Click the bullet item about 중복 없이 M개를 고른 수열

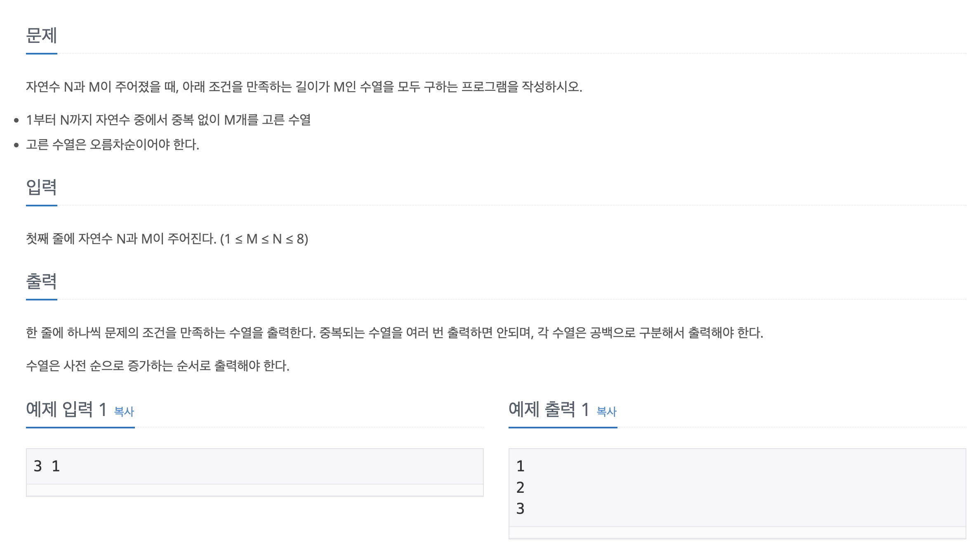tap(168, 120)
